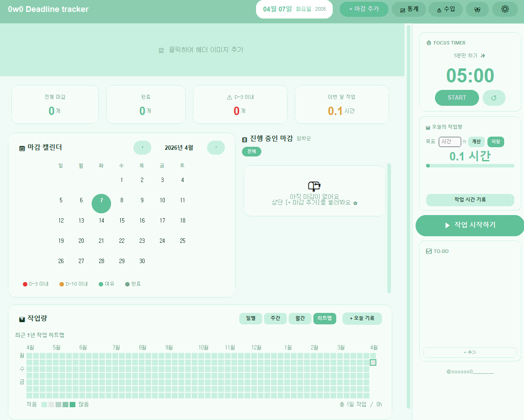Image resolution: width=524 pixels, height=420 pixels.
Task: Click the + 오늘 기록 button
Action: 362,319
